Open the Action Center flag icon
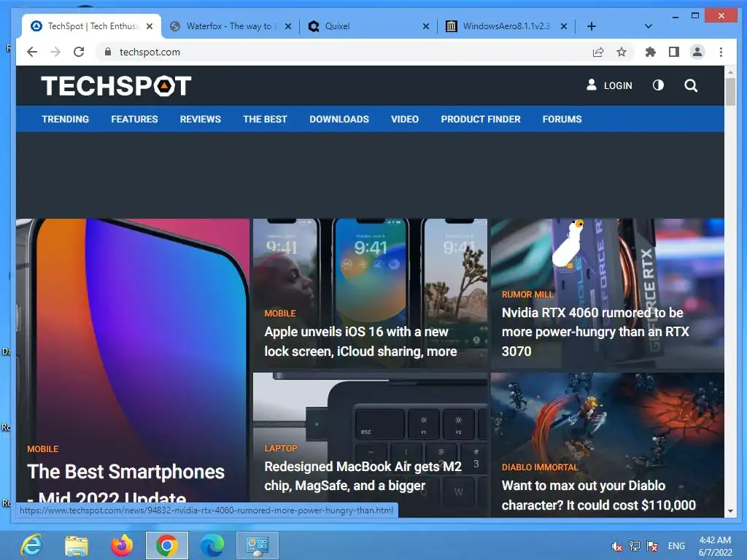Screen dimensions: 747x560 [652, 546]
